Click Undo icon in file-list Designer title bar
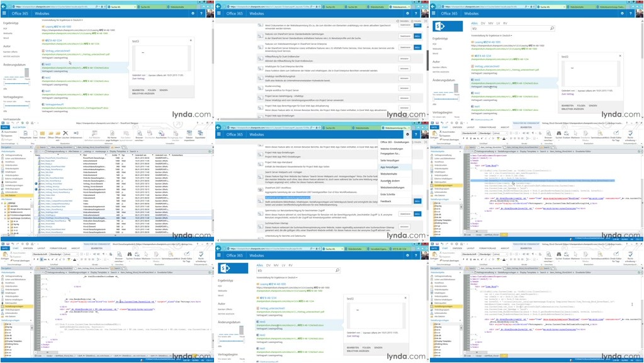This screenshot has width=644, height=363. click(13, 123)
